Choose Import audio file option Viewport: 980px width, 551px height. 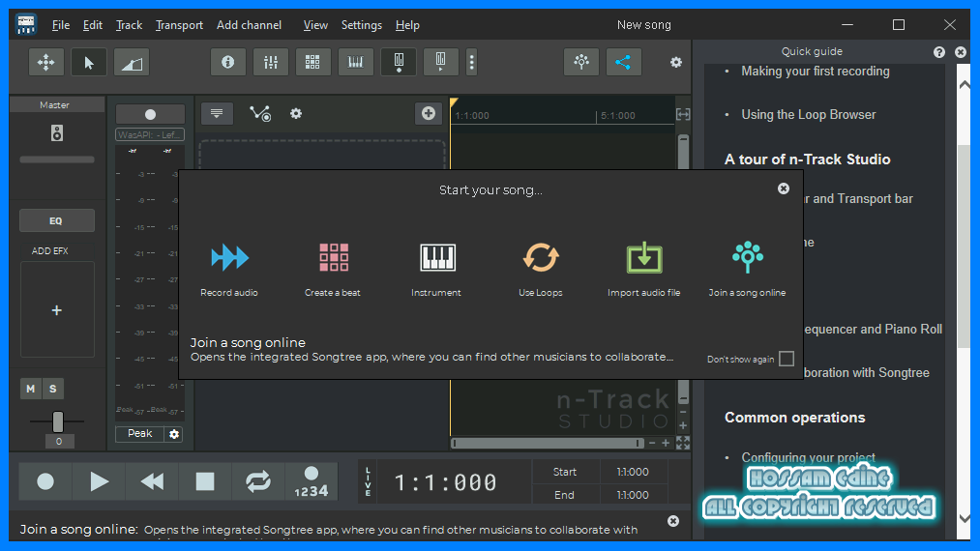(644, 269)
